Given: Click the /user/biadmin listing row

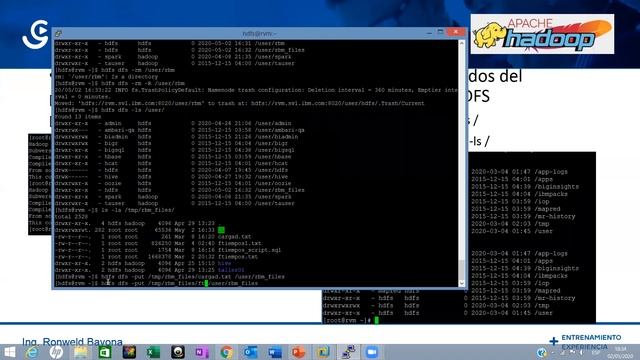Looking at the screenshot, I should (176, 137).
